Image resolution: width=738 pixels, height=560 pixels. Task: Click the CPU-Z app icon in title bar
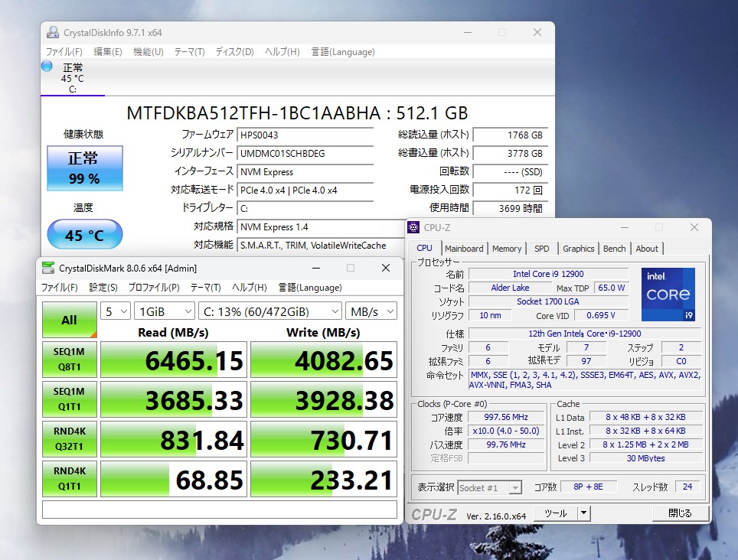coord(413,227)
